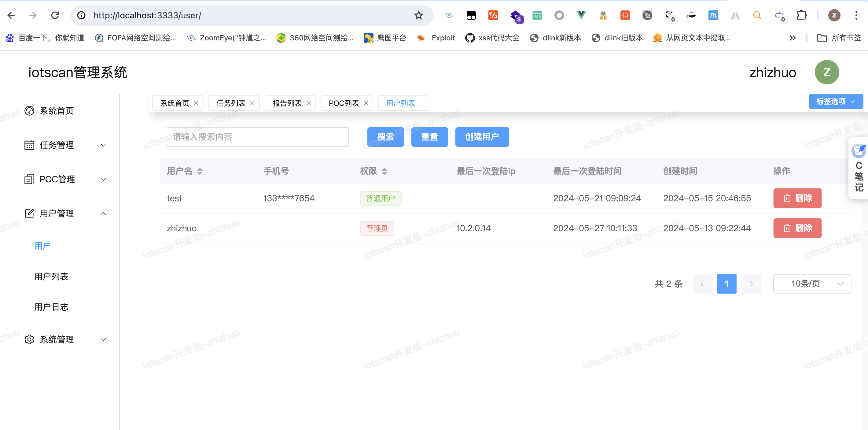The width and height of the screenshot is (868, 430).
Task: Focus the 请输入搜索内容 search field
Action: [x=257, y=137]
